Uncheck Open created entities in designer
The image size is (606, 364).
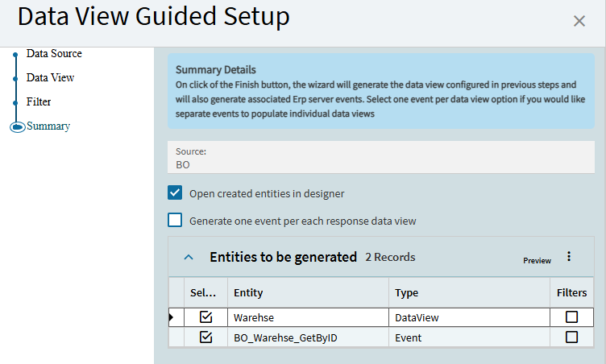point(175,193)
